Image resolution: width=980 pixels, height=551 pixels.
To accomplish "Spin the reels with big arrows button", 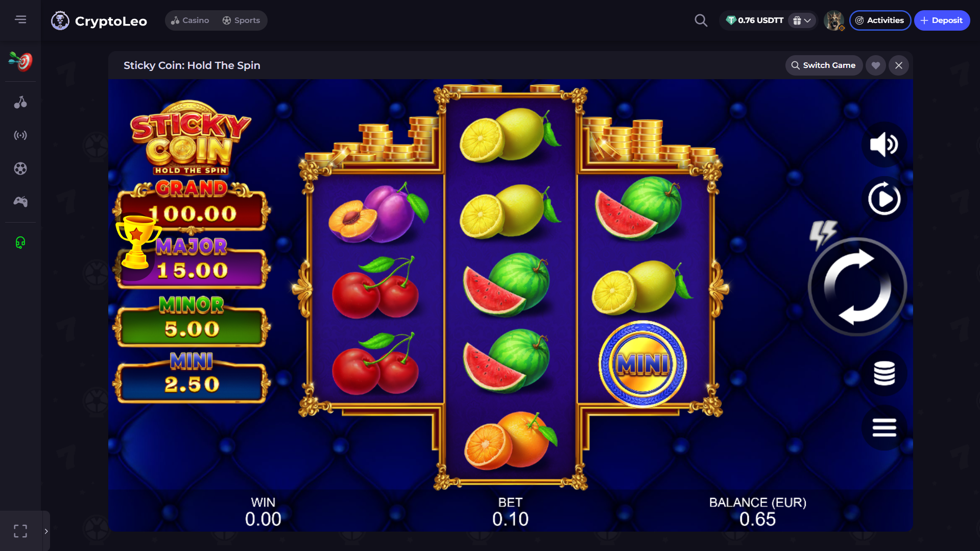I will [857, 286].
